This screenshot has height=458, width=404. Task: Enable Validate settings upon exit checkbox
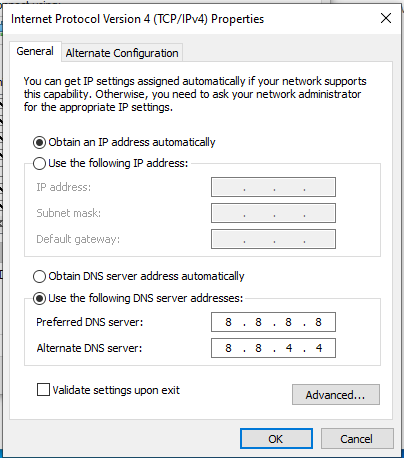tap(43, 390)
